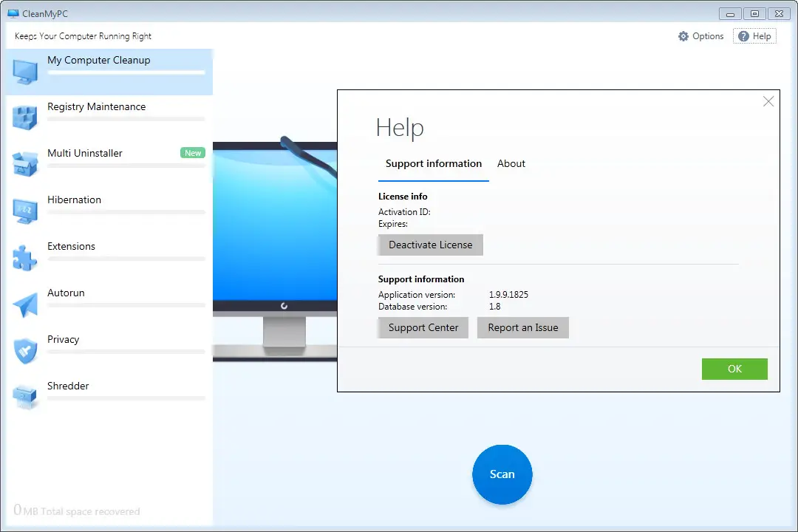The image size is (798, 532).
Task: Click the Registry Maintenance cubes icon
Action: 25,118
